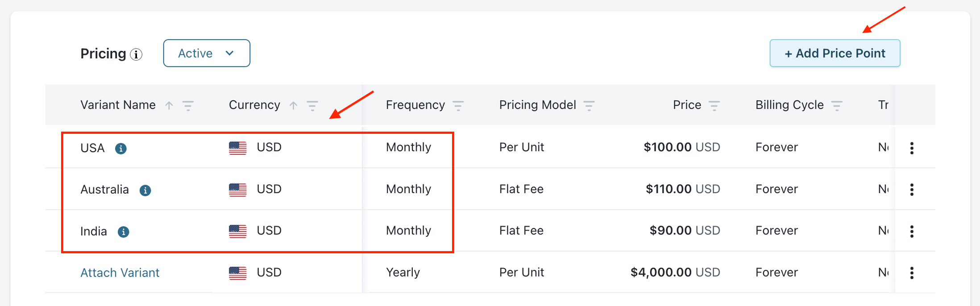Screen dimensions: 980x306
Task: Open the India row three-dot menu
Action: point(912,231)
